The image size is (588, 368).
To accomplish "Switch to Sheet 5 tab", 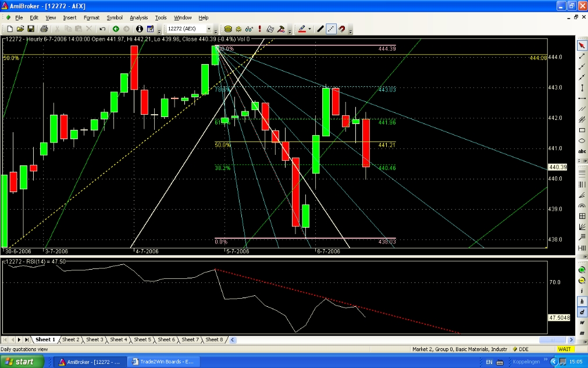I will click(x=142, y=339).
